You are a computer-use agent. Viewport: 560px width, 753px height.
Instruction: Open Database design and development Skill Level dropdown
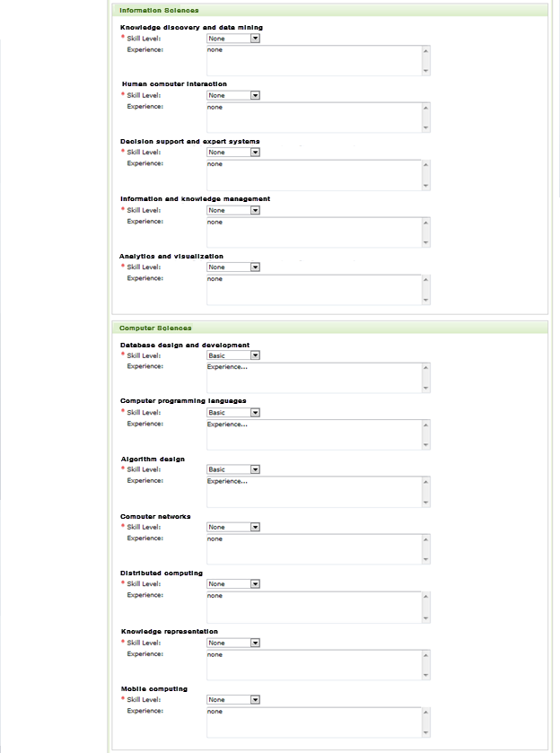click(233, 355)
